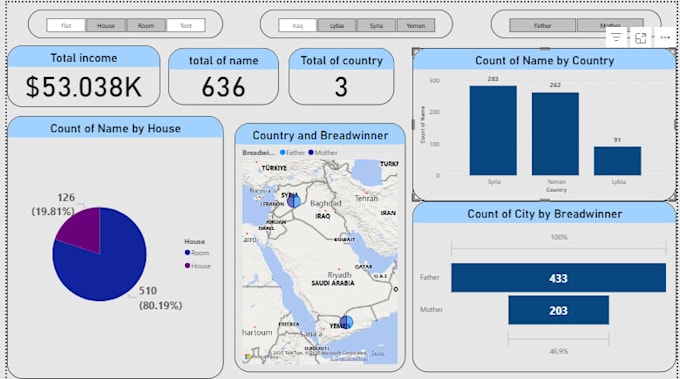This screenshot has height=379, width=680.
Task: Toggle the Father breadwinner slicer button
Action: coord(543,26)
